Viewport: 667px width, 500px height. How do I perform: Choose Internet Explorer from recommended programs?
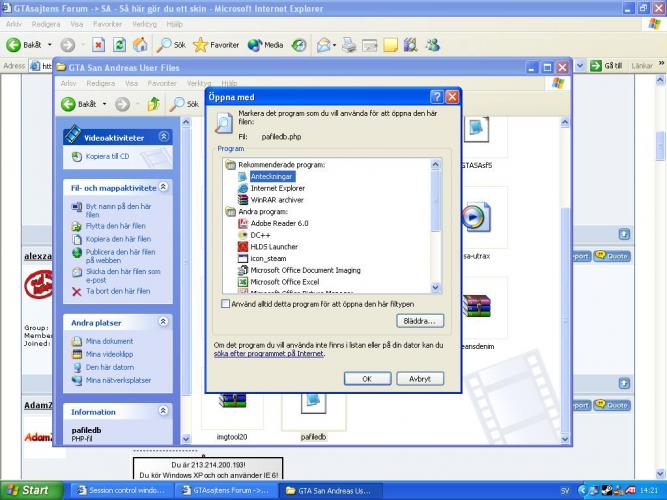point(277,188)
